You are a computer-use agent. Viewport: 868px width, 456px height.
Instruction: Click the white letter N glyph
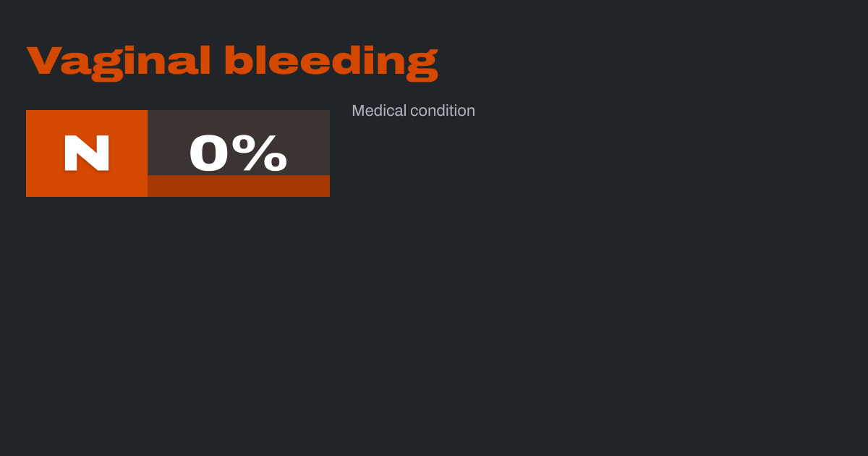click(x=87, y=153)
